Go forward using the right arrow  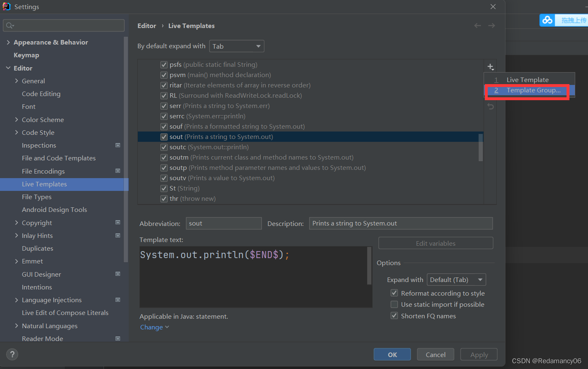point(491,26)
